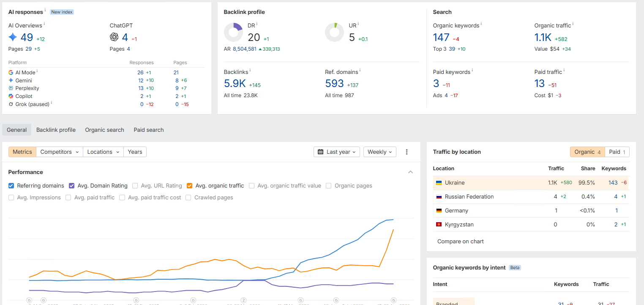Open the Weekly interval dropdown
This screenshot has height=305, width=644.
[380, 152]
